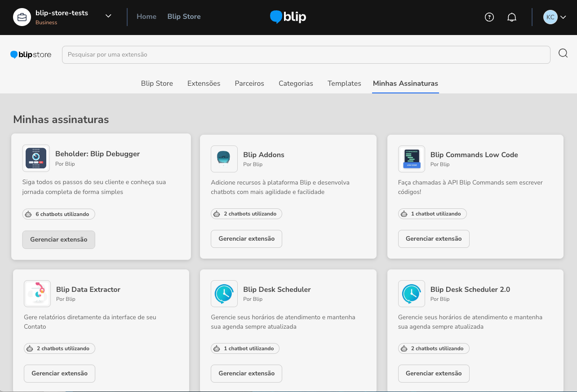Click Desk Scheduler 1 chatbot utilizando badge
Image resolution: width=577 pixels, height=392 pixels.
tap(245, 348)
